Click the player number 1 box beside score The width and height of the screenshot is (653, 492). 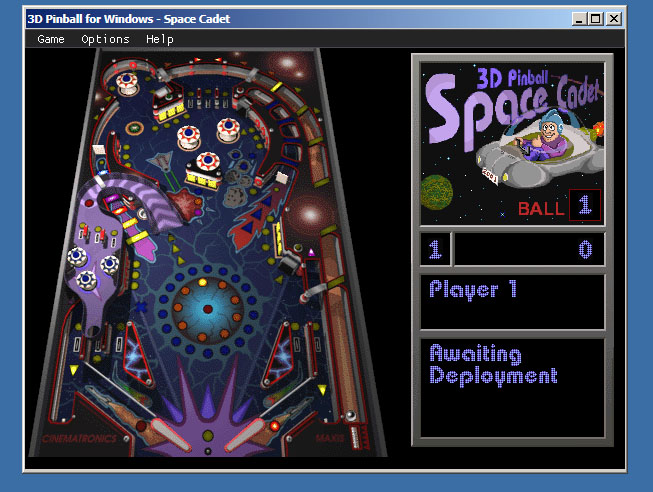tap(435, 249)
